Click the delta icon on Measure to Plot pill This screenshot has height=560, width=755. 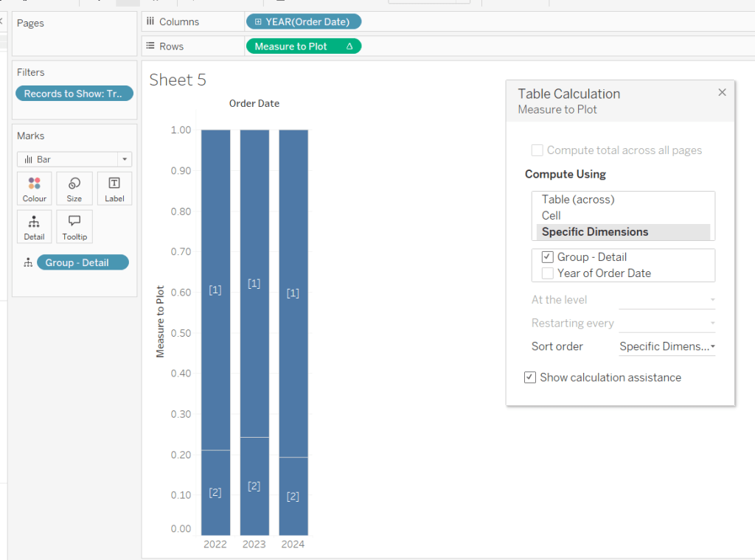coord(349,46)
